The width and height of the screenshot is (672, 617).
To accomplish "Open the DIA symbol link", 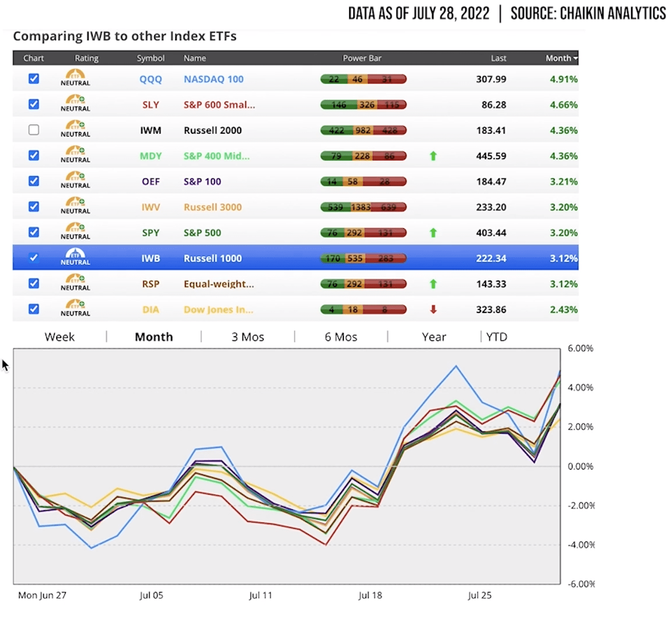I will (151, 309).
